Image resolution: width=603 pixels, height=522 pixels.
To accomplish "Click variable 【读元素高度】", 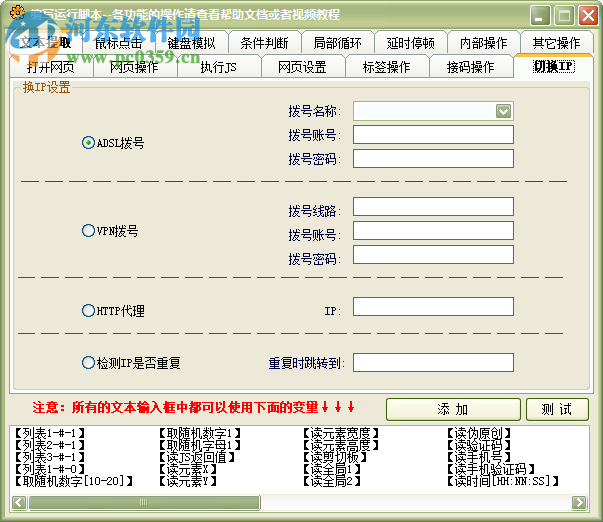I will click(x=341, y=445).
